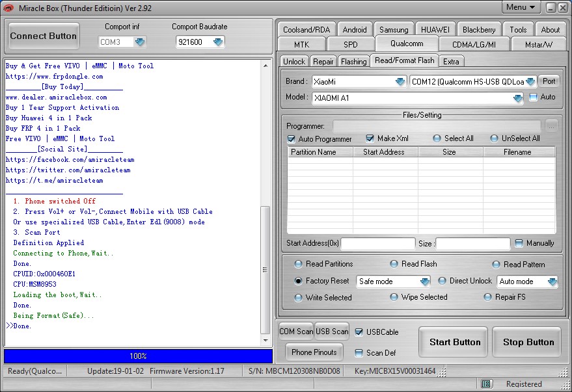The width and height of the screenshot is (572, 392).
Task: Open the Extra sub-tab
Action: (451, 62)
